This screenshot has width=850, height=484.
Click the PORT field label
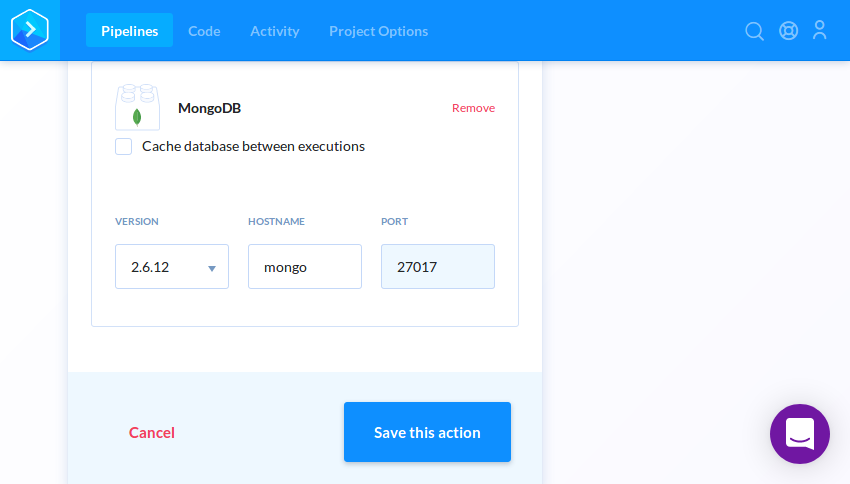(x=394, y=222)
